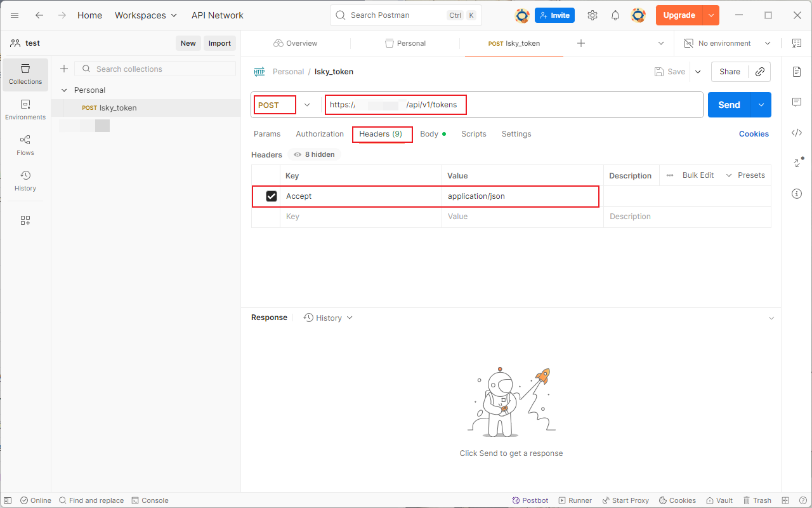Click the Search Postman field

pyautogui.click(x=406, y=15)
